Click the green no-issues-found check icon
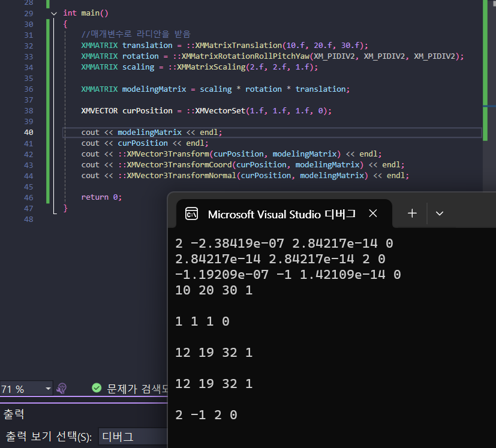Viewport: 496px width, 448px height. pyautogui.click(x=97, y=388)
